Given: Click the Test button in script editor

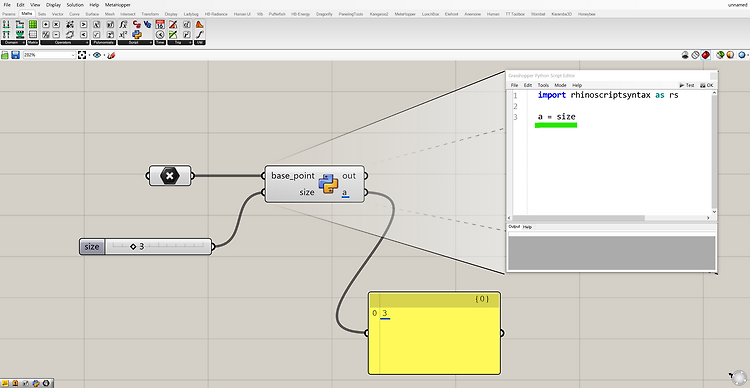Looking at the screenshot, I should 686,85.
